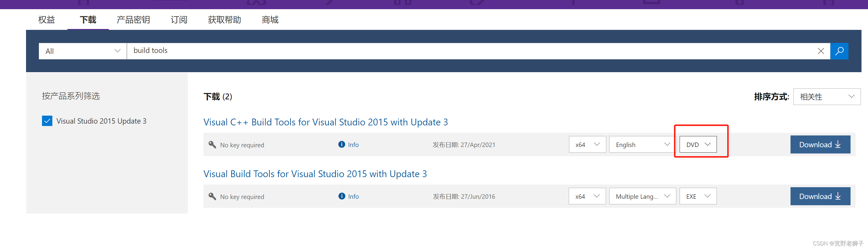Select the 下载 tab
The width and height of the screenshot is (868, 249).
tap(88, 20)
